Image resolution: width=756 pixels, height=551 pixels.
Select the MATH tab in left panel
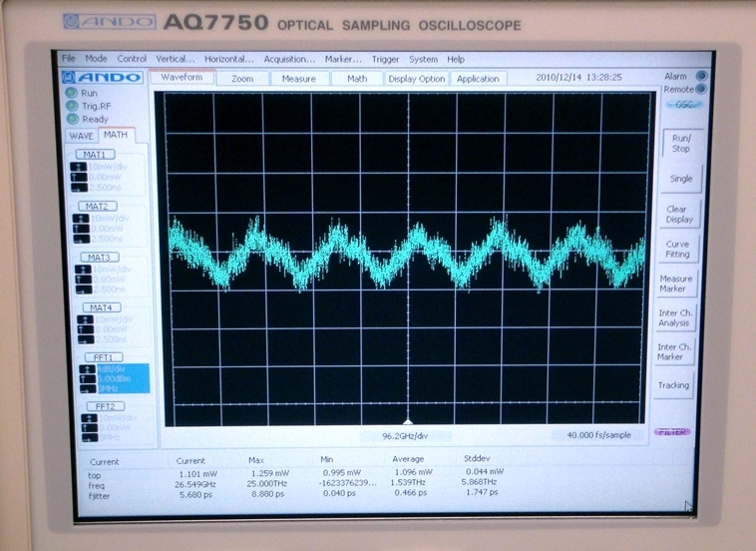tap(117, 135)
